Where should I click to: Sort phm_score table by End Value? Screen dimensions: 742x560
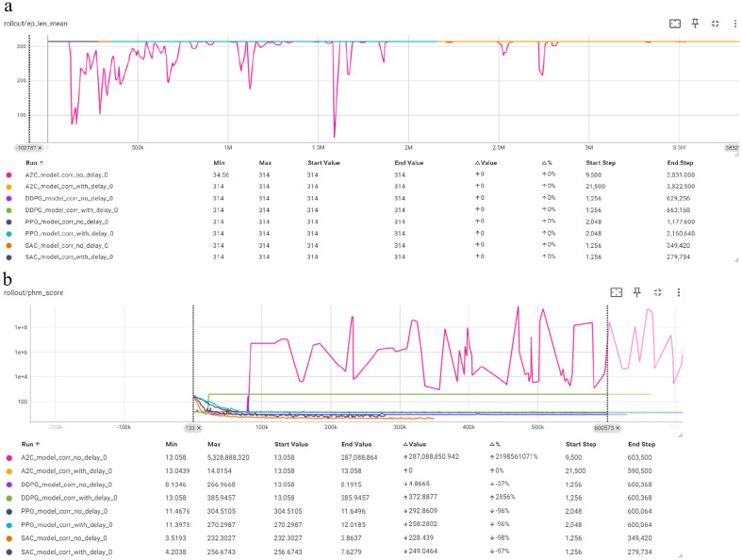pos(356,444)
